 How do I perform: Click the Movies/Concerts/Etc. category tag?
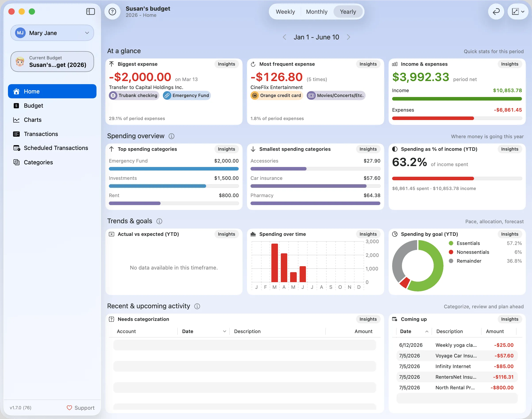[x=336, y=95]
